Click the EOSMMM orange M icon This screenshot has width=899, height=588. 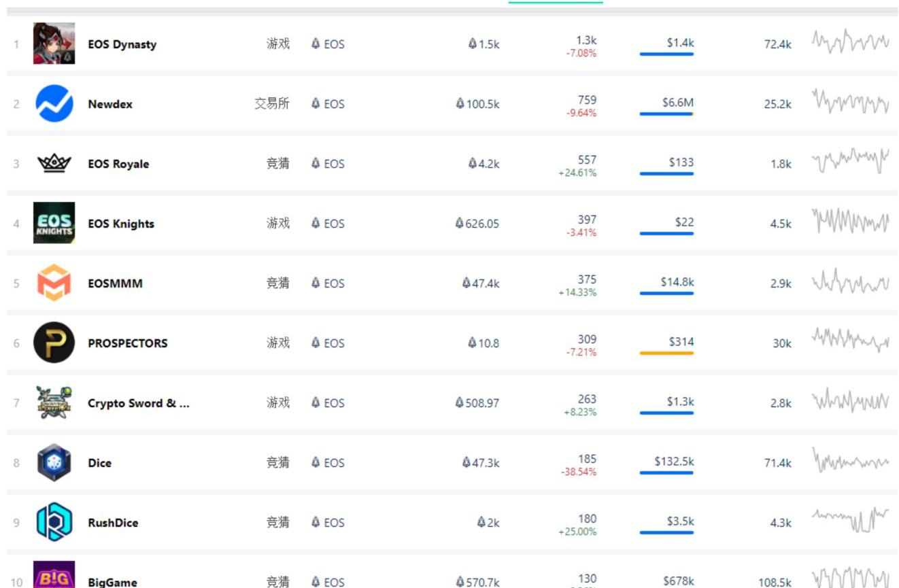coord(54,283)
